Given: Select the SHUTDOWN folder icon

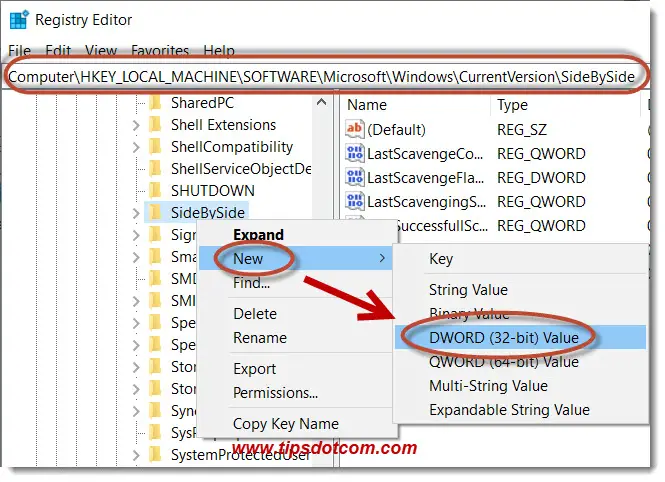Looking at the screenshot, I should point(156,191).
